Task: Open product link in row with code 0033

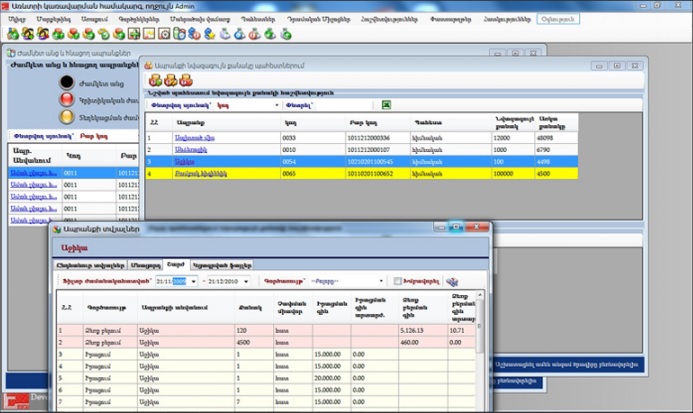Action: [195, 138]
